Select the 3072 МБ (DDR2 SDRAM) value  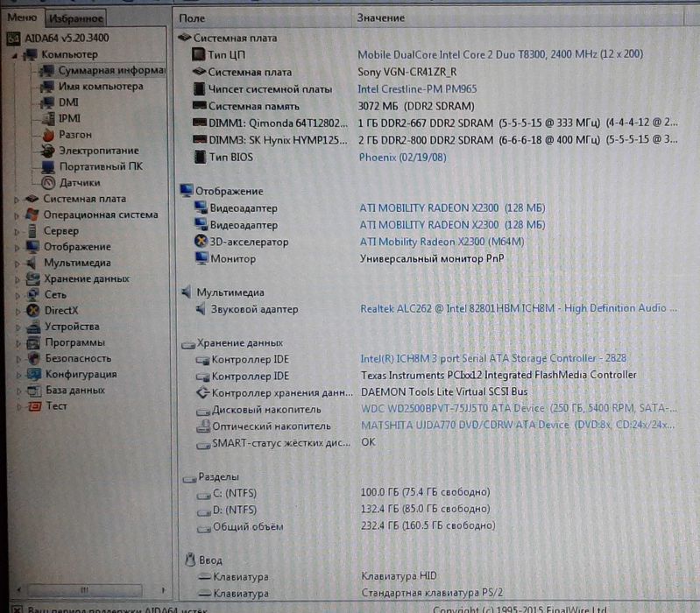(x=416, y=106)
